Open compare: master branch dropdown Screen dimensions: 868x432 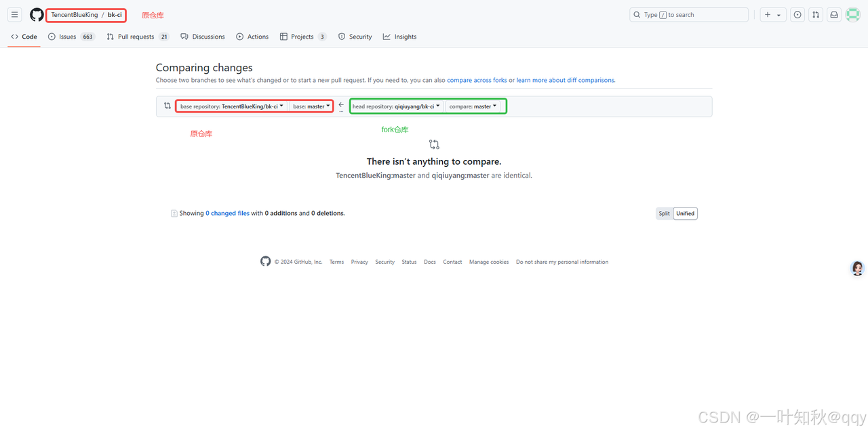473,106
